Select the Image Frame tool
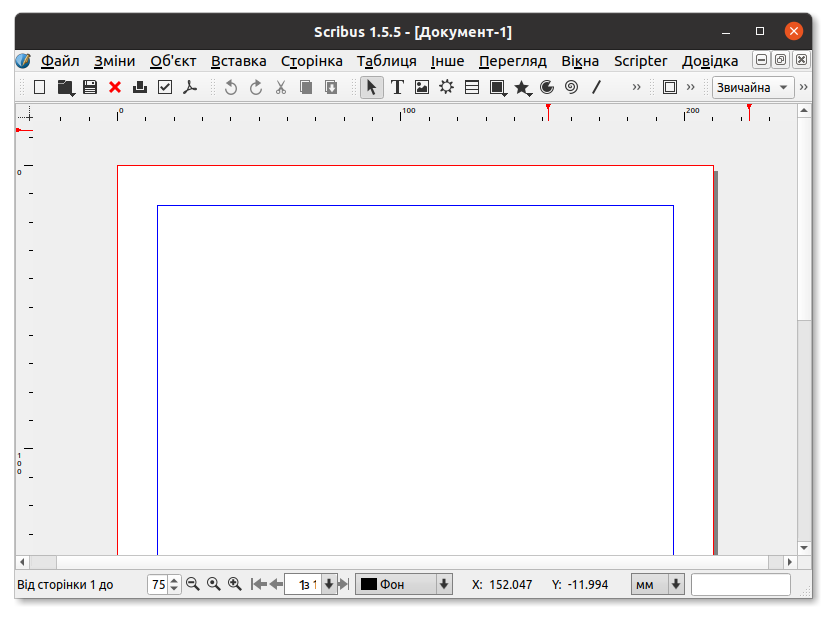The height and width of the screenshot is (617, 831). tap(422, 87)
